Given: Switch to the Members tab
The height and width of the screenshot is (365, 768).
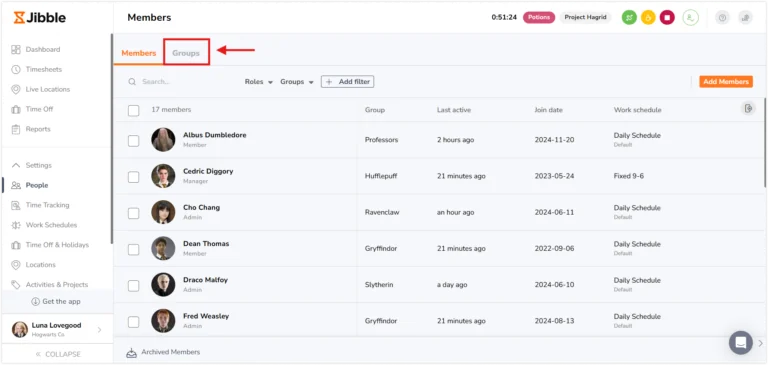Looking at the screenshot, I should pyautogui.click(x=139, y=53).
